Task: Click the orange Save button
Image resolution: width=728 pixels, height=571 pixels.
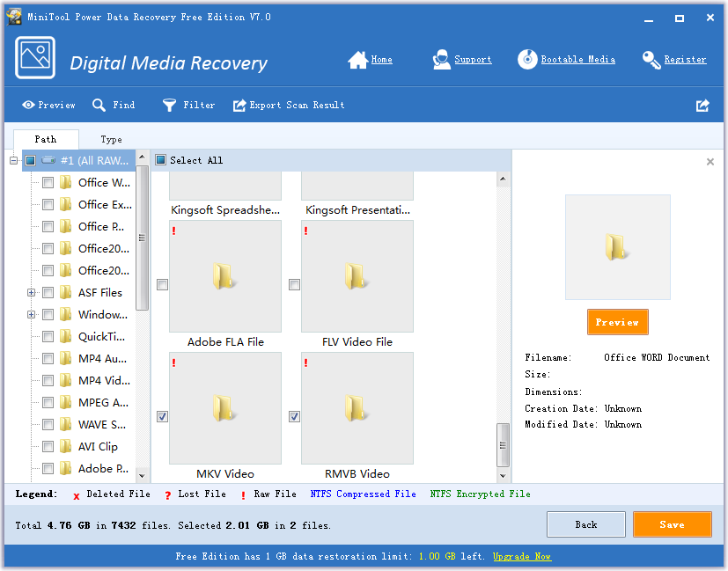Action: (x=672, y=524)
